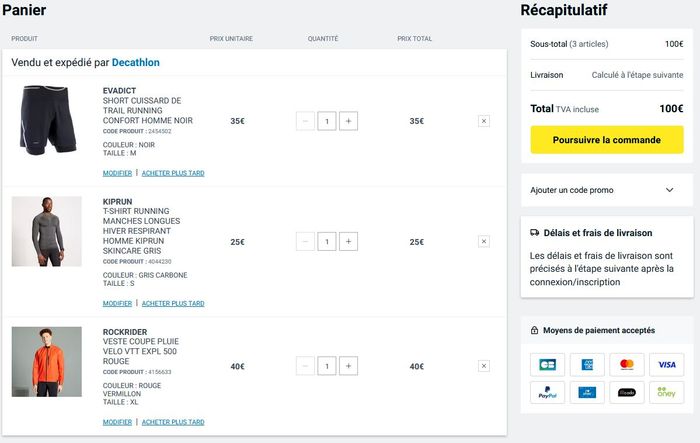Viewport: 700px width, 443px height.
Task: Increase quantity of Evadict short
Action: pyautogui.click(x=348, y=121)
